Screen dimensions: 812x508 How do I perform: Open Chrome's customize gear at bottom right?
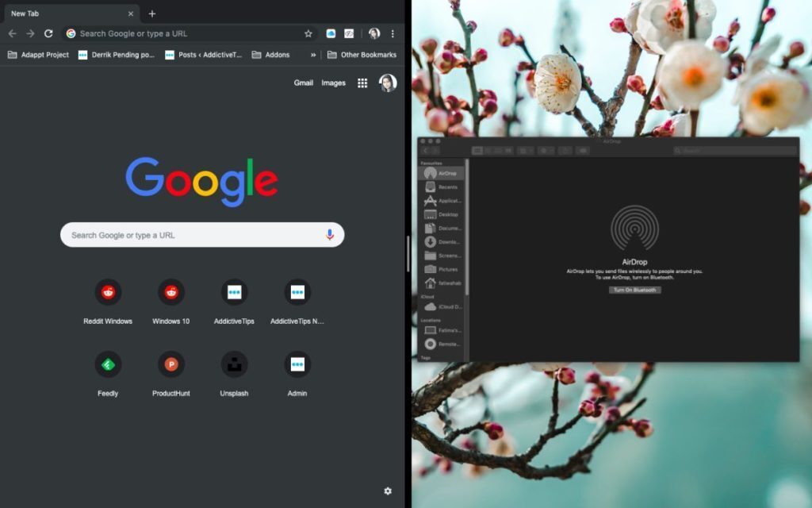(388, 491)
